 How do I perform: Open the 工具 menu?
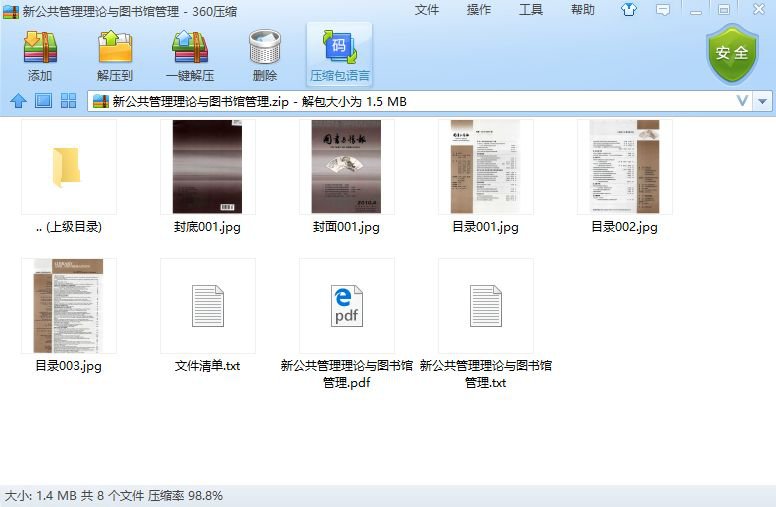531,9
